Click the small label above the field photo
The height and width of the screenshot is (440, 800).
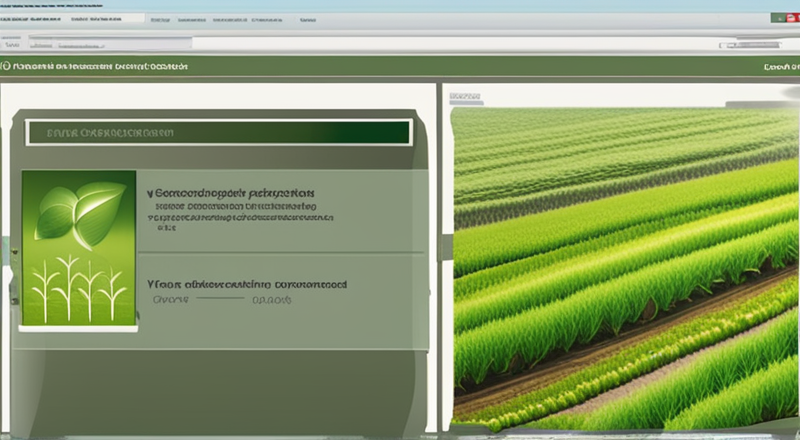(x=466, y=98)
